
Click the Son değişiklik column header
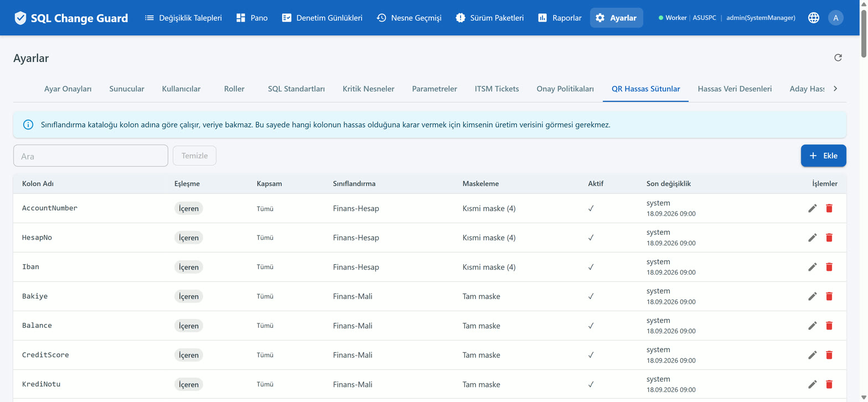[669, 184]
